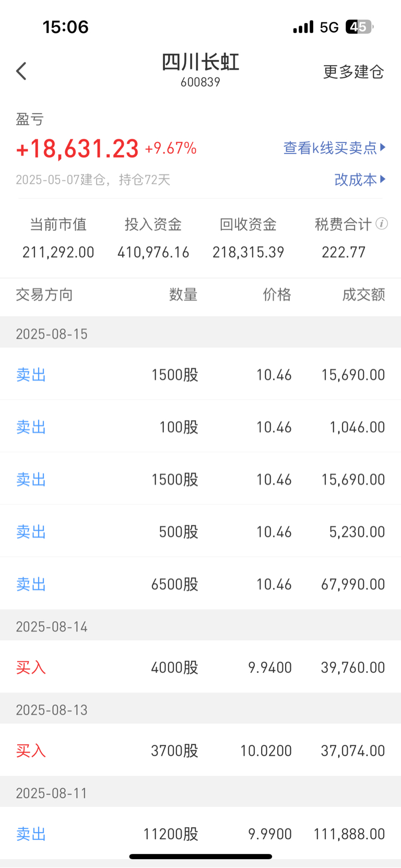Tap the amount 39,760.00
The image size is (401, 868).
click(x=353, y=668)
